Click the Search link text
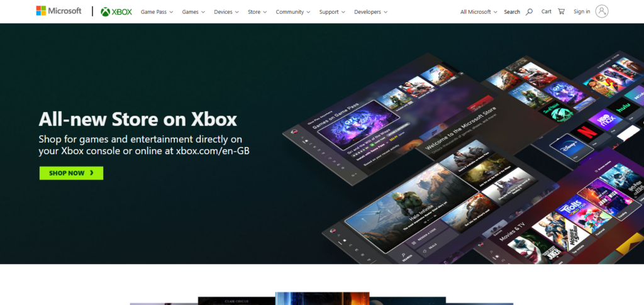644x305 pixels. (x=512, y=12)
